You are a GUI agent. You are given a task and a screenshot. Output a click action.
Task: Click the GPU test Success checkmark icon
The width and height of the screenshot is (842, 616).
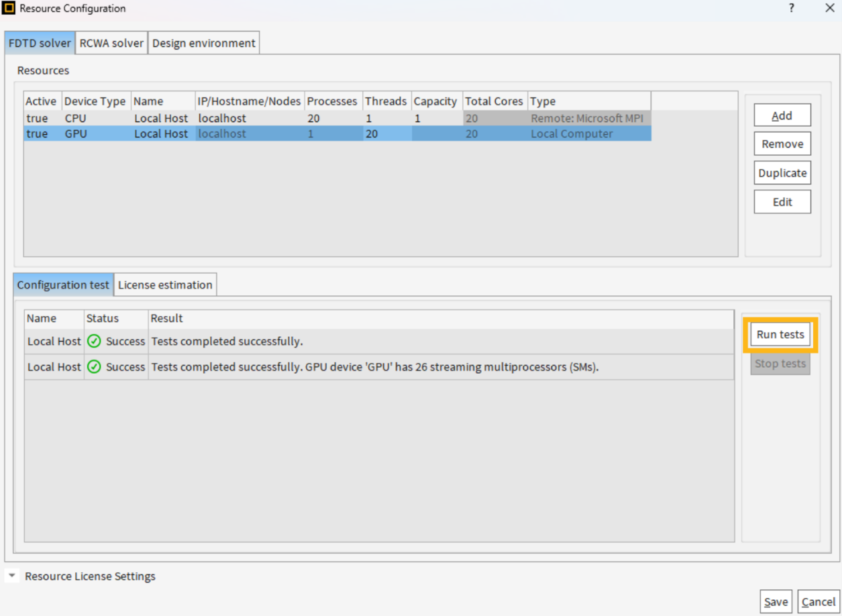(x=95, y=367)
